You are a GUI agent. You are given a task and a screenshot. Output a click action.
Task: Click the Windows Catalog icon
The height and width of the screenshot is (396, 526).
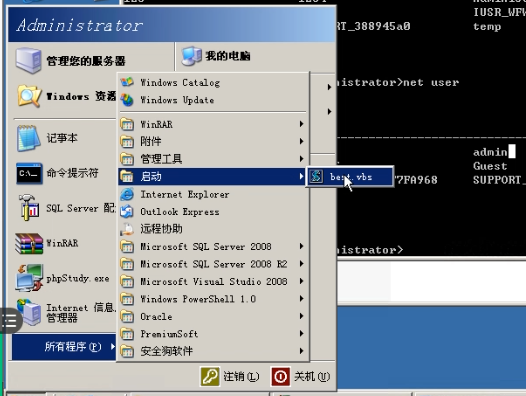point(127,82)
